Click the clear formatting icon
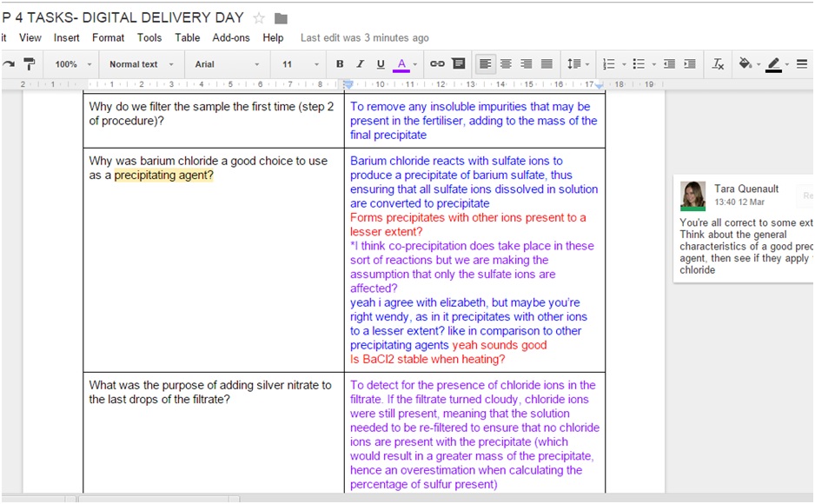Viewport: 815px width, 504px height. 718,64
